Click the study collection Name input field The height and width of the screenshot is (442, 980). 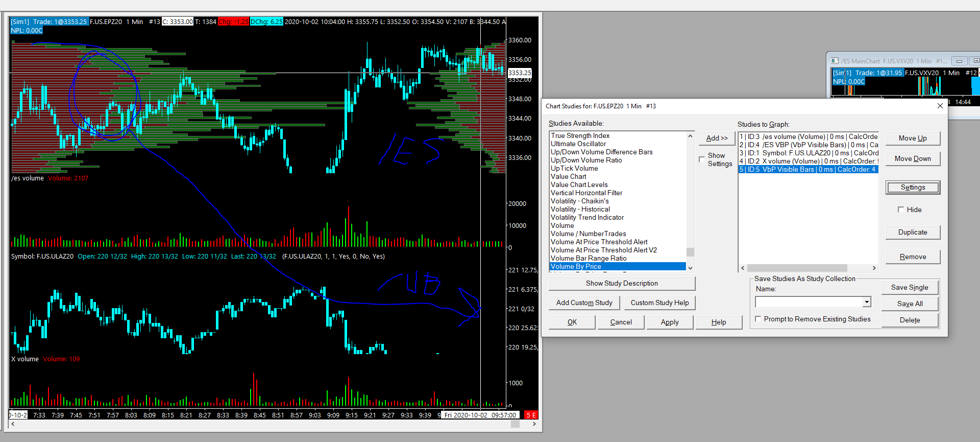coord(809,302)
